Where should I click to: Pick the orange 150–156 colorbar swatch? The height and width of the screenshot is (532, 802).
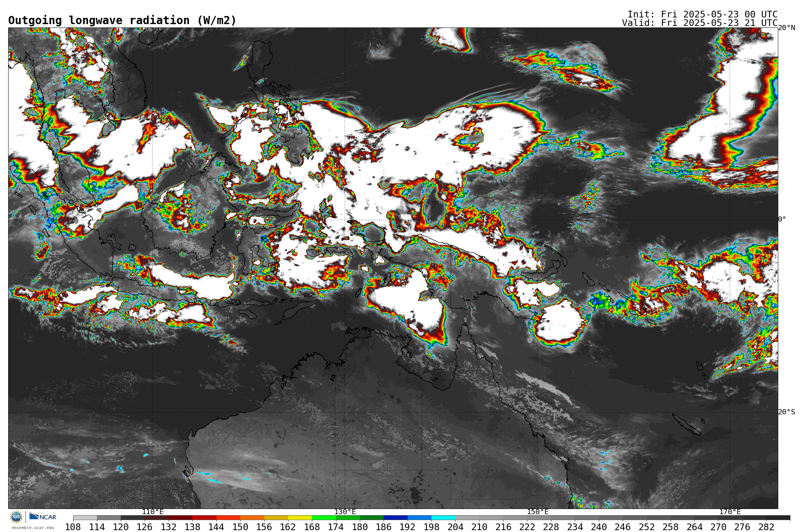[252, 518]
